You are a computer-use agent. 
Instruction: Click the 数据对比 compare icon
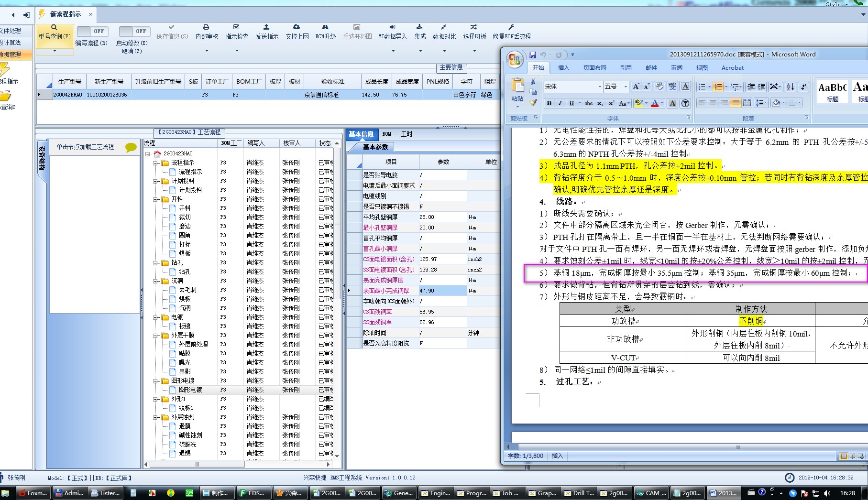pos(444,27)
